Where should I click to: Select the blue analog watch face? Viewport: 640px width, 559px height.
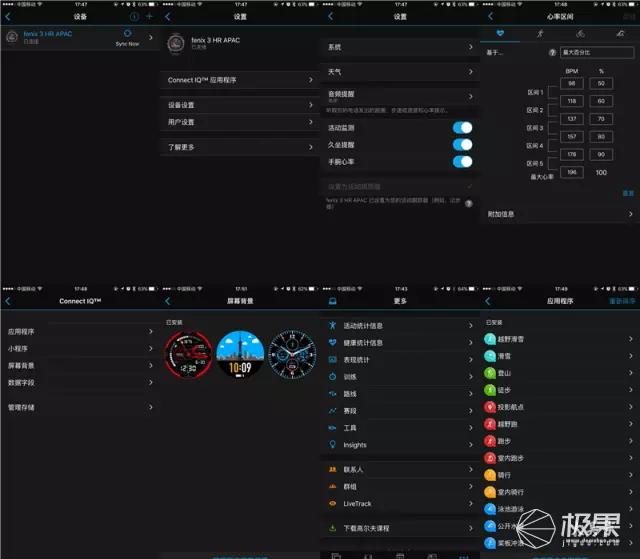pos(292,354)
